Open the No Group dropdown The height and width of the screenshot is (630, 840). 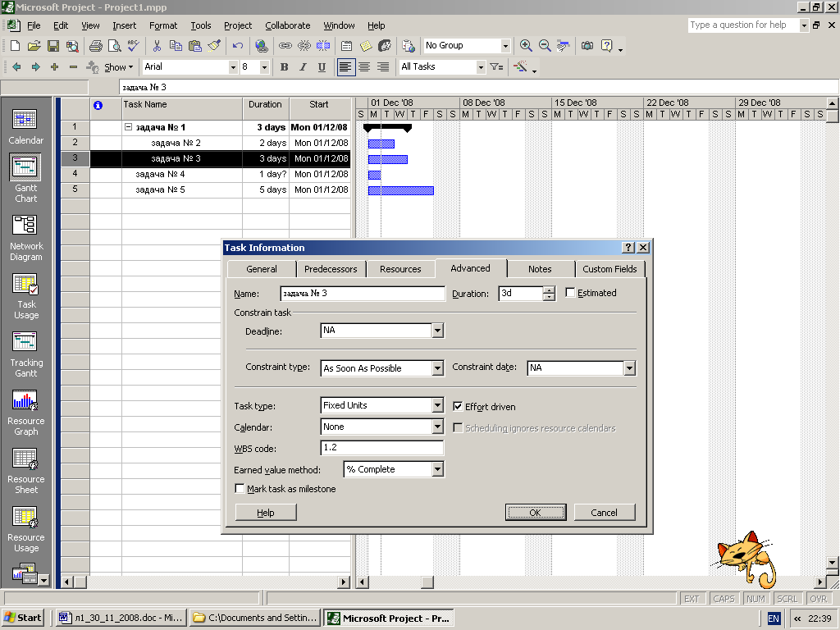(505, 46)
